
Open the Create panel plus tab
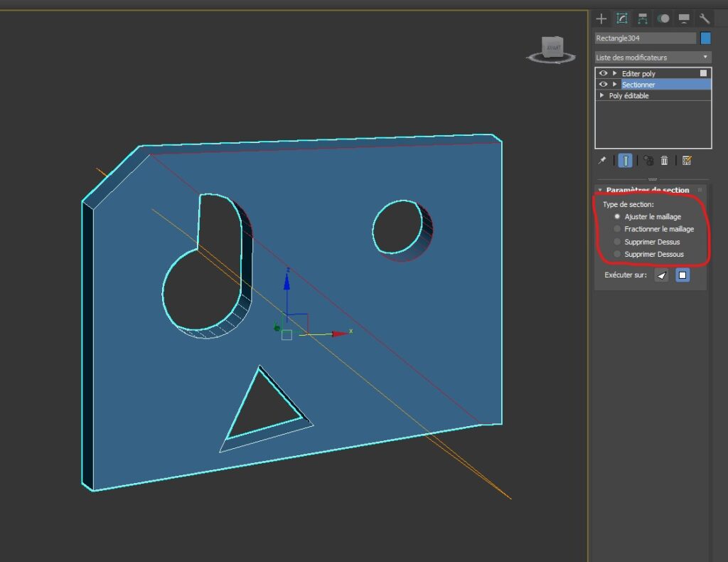point(601,18)
